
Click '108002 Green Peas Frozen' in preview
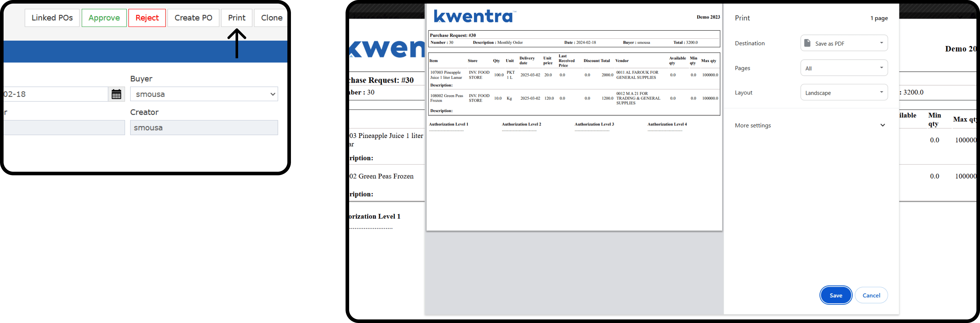pos(446,98)
